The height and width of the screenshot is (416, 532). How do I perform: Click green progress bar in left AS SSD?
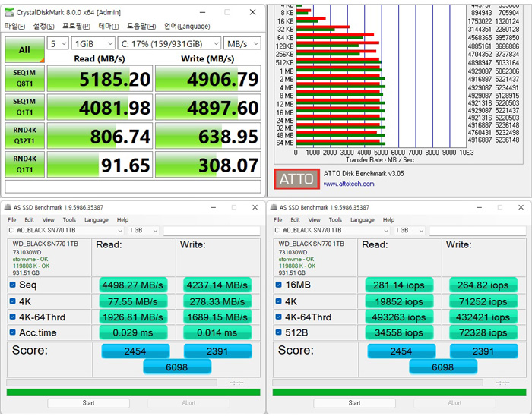pos(133,392)
